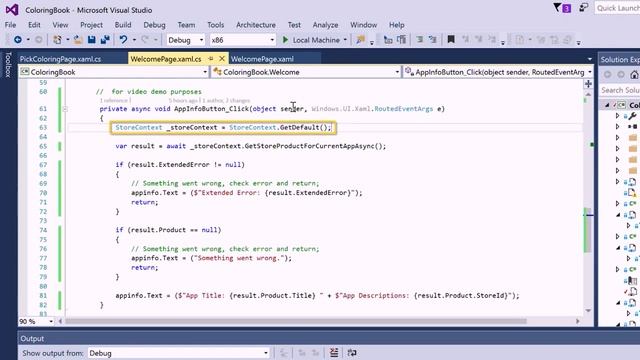Screen dimensions: 640x360
Task: Click the Navigate Backward arrow icon
Action: tap(18, 40)
